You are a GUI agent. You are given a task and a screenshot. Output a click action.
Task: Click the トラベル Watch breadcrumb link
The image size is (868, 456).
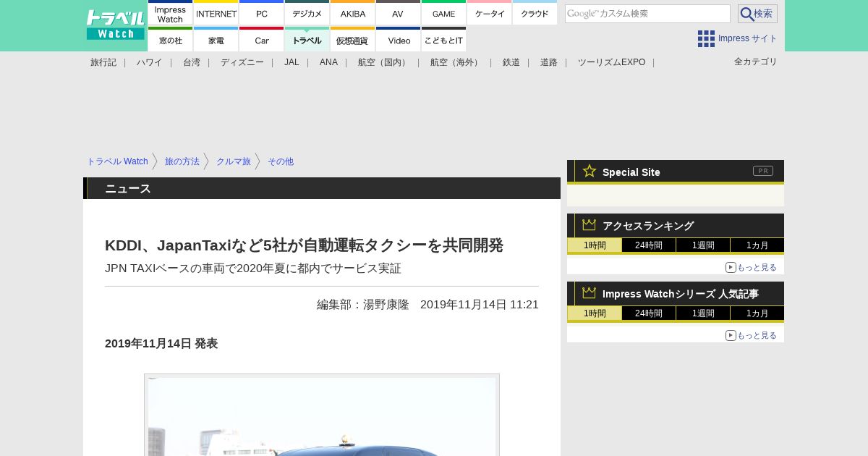tap(117, 161)
